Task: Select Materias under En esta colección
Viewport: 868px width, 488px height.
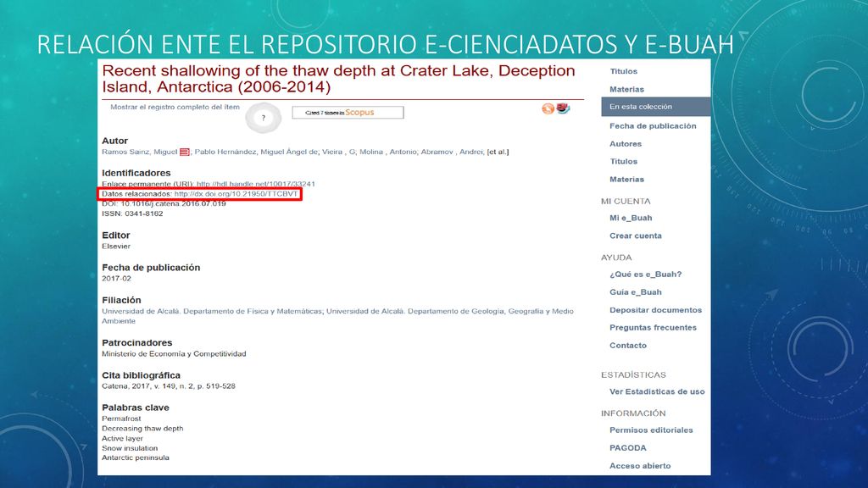Action: 626,180
